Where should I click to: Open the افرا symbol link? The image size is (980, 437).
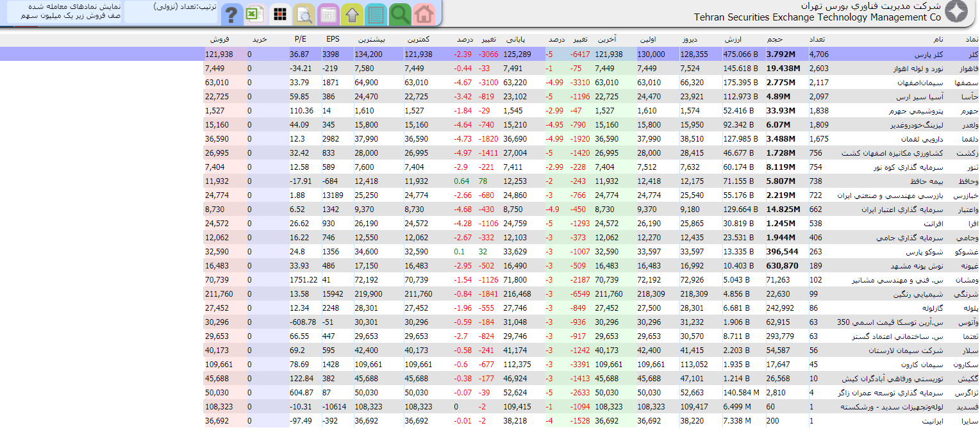tap(973, 224)
